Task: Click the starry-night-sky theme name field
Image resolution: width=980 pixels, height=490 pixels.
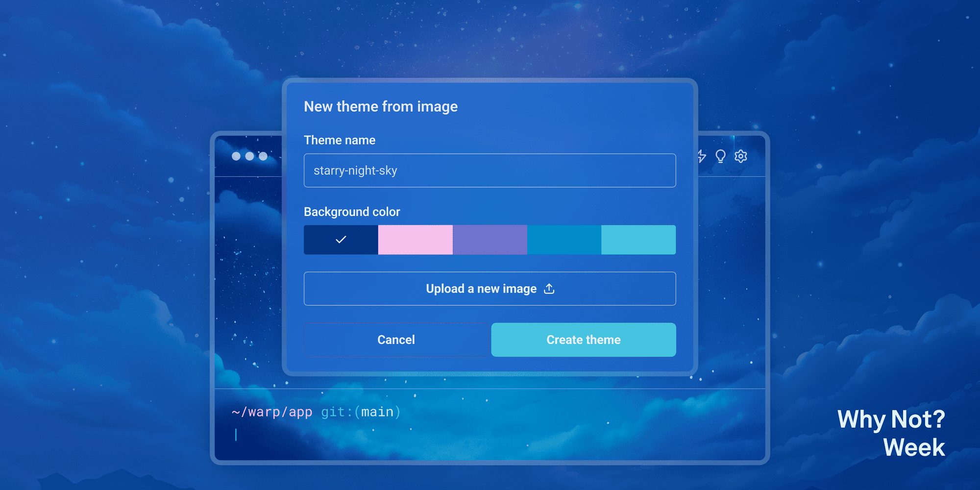Action: (490, 170)
